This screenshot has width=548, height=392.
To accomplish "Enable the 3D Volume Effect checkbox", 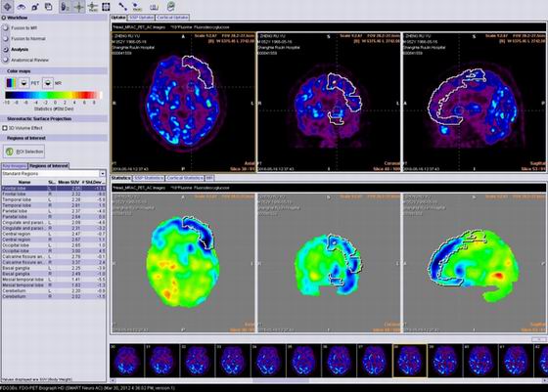I will (x=5, y=128).
